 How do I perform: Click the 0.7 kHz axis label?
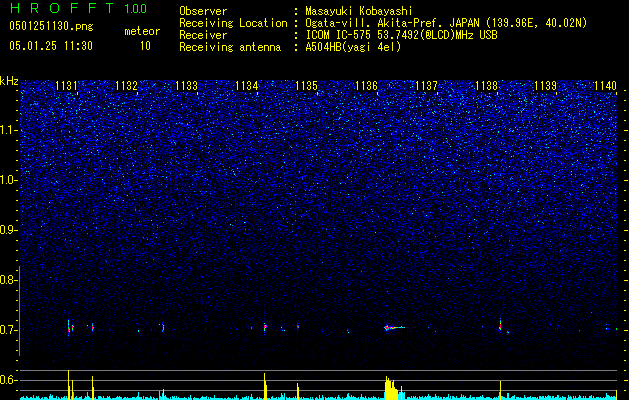pyautogui.click(x=8, y=330)
